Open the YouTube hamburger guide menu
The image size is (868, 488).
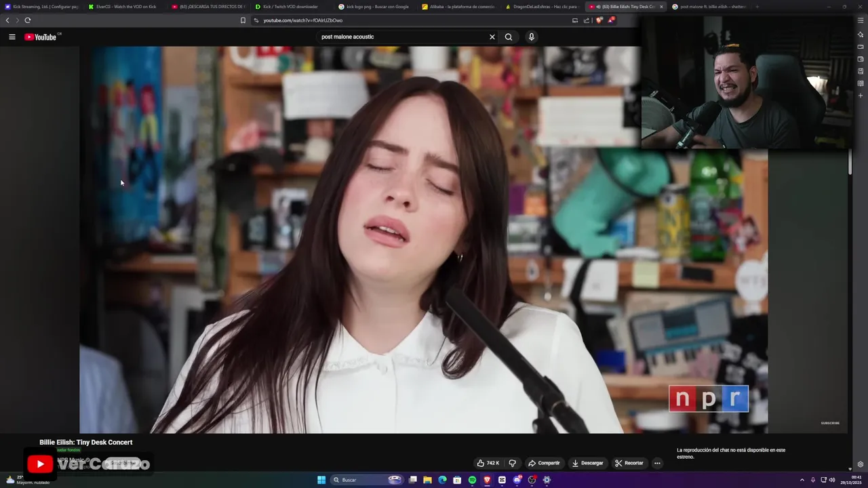point(12,37)
